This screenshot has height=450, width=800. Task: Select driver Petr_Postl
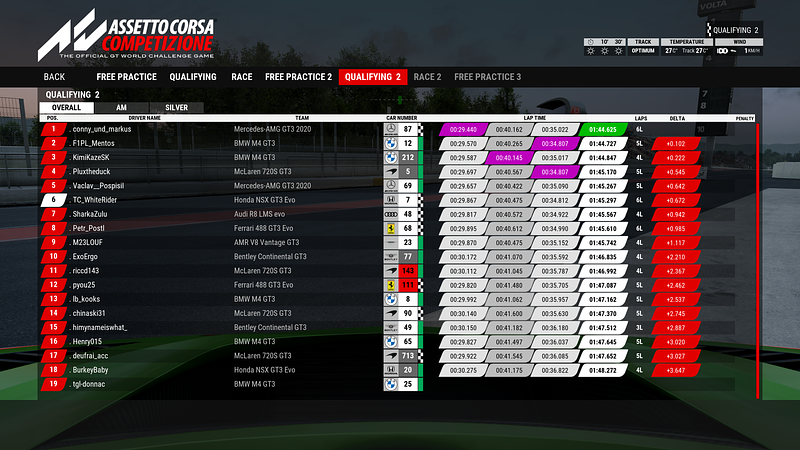pyautogui.click(x=88, y=229)
